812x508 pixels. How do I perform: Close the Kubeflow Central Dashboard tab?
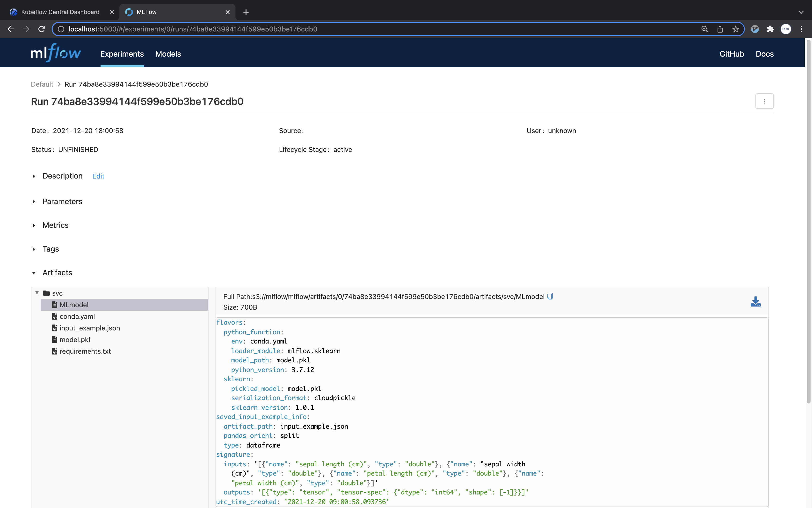click(112, 12)
